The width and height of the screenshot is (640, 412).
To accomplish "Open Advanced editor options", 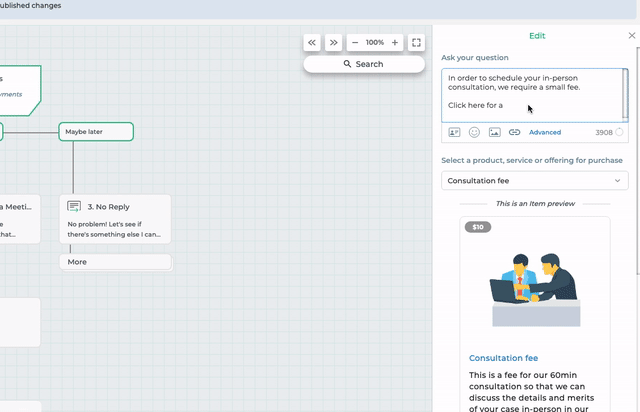I will [545, 132].
